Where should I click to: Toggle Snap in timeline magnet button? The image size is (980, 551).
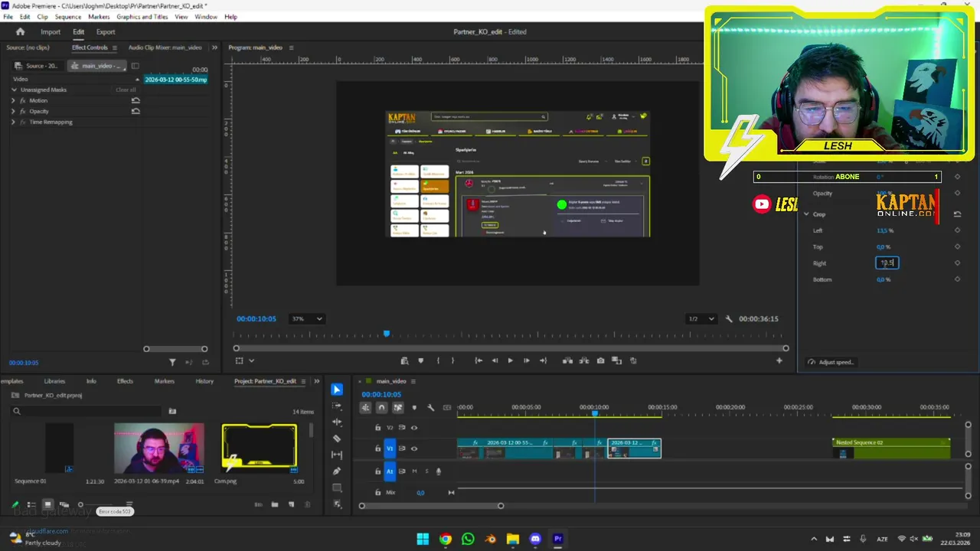(381, 408)
